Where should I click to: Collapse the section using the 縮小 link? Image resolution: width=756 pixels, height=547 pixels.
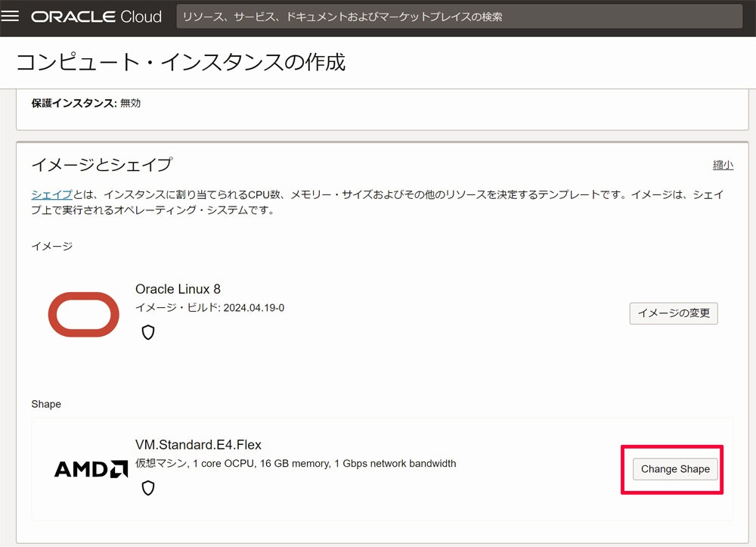[723, 165]
